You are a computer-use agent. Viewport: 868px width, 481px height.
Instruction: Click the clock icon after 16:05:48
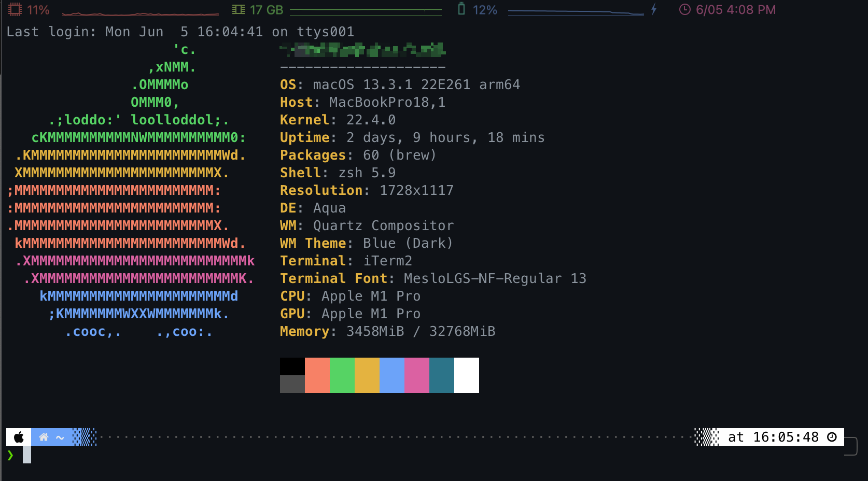coord(832,437)
